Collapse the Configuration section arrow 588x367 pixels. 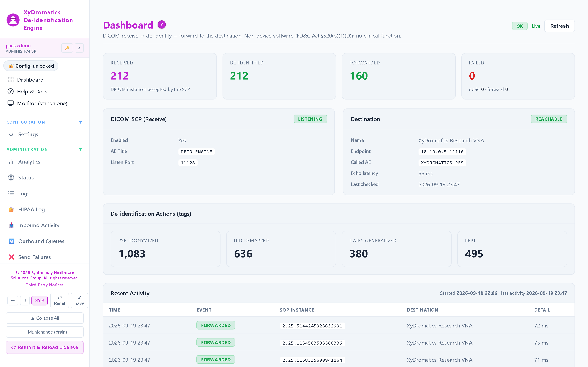tap(81, 122)
